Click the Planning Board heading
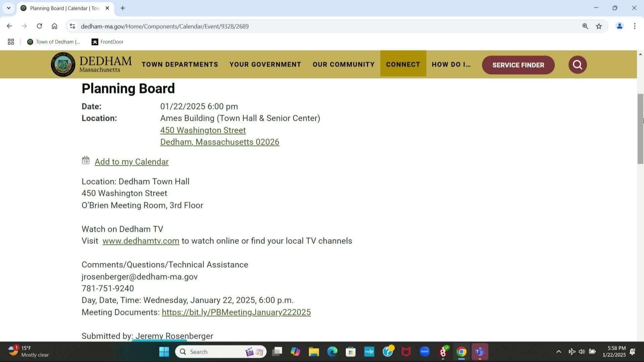 pyautogui.click(x=128, y=88)
